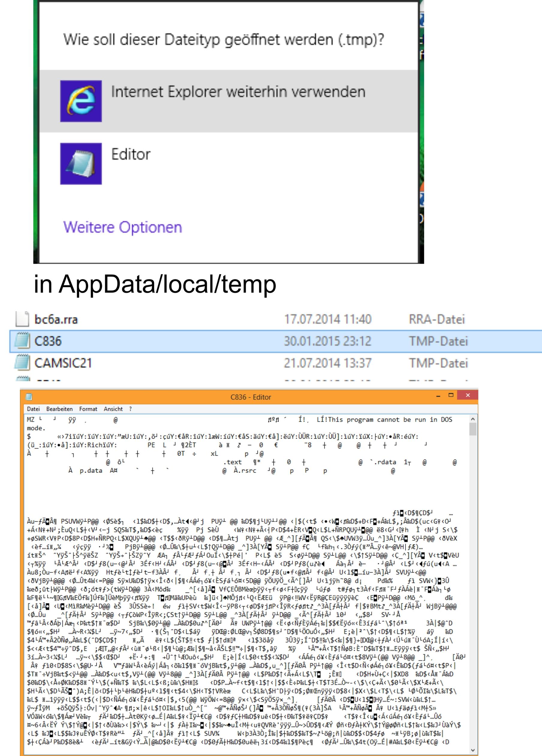Open the Bearbeiten menu
The width and height of the screenshot is (542, 756).
[59, 409]
